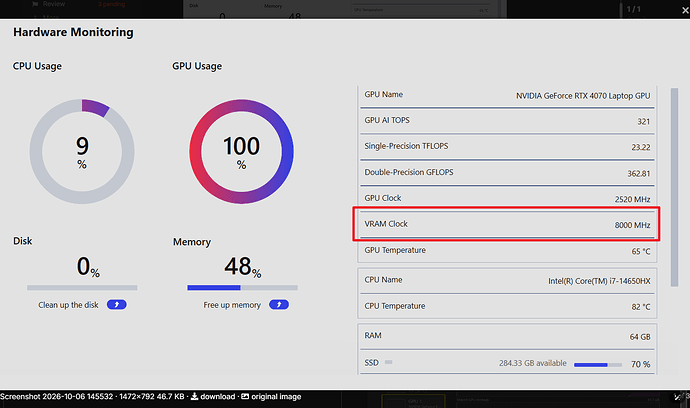Click the 64 GB RAM value
The width and height of the screenshot is (690, 408).
(x=640, y=337)
